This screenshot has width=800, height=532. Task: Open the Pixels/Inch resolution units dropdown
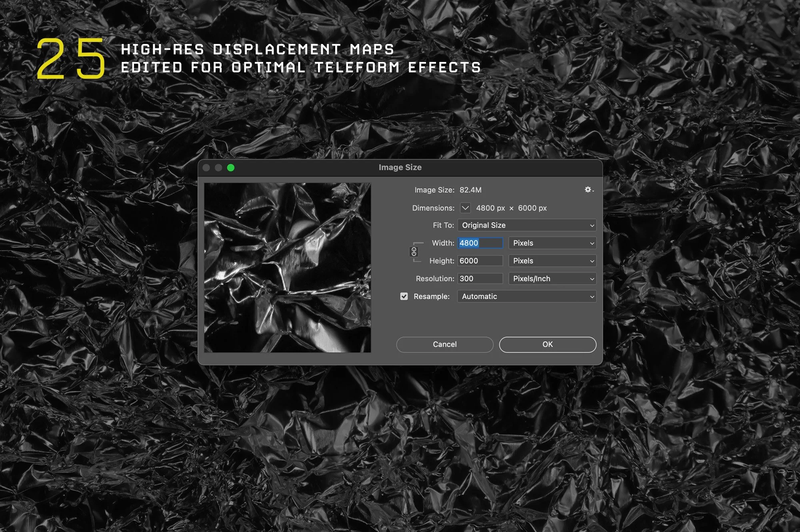pos(552,279)
